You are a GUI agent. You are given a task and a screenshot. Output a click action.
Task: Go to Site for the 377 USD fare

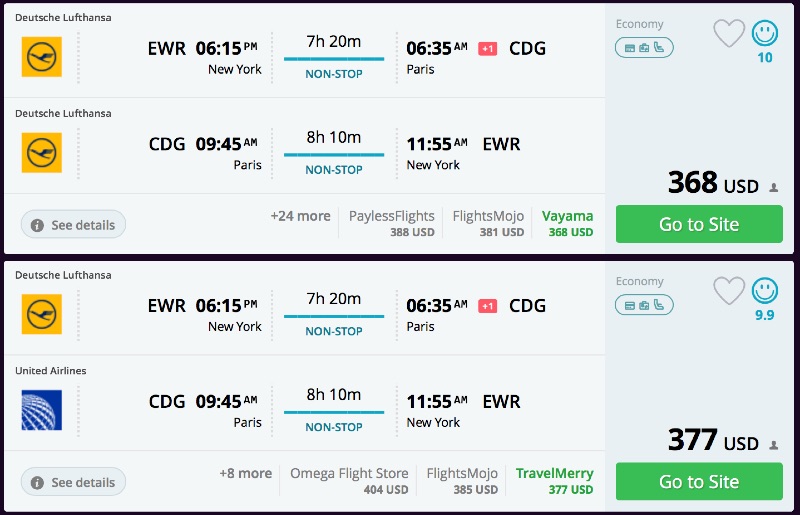[699, 481]
